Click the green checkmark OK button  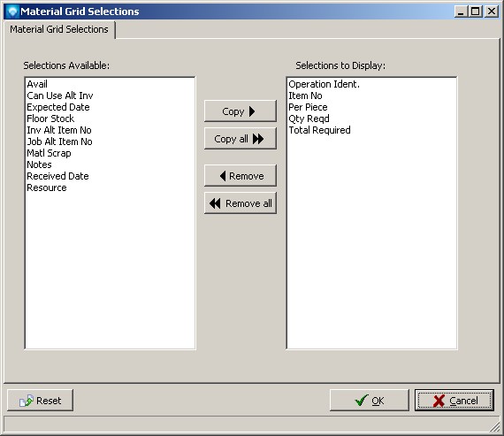[x=370, y=401]
